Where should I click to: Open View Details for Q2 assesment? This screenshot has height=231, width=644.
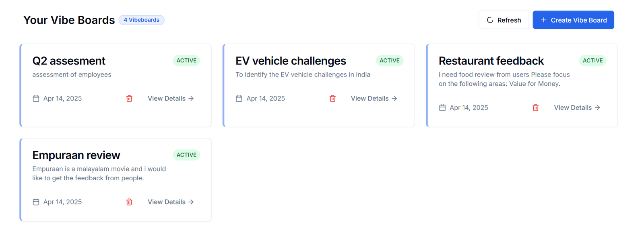tap(171, 99)
